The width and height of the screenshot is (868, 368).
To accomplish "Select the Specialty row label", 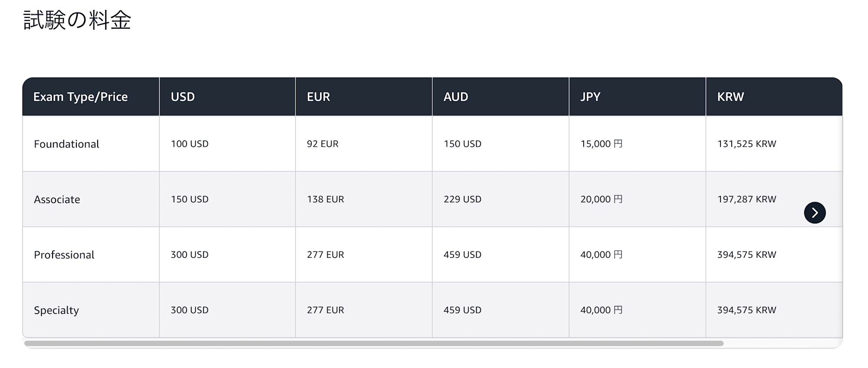I will (56, 310).
